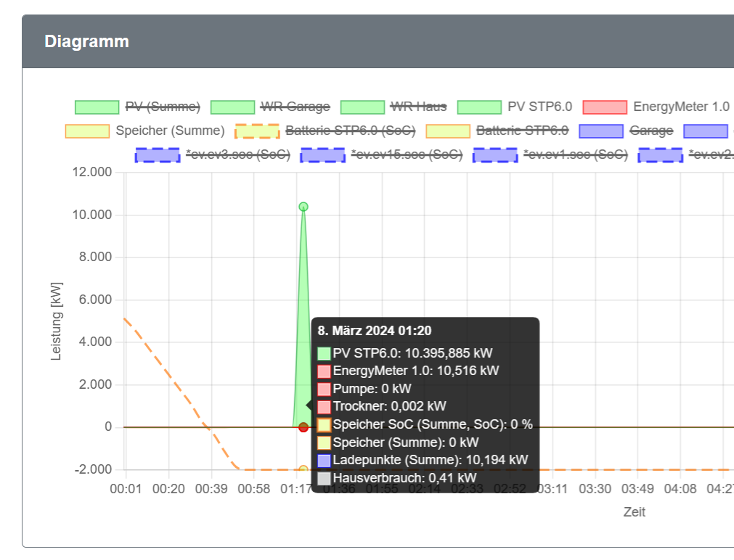Click the 'Diagramm' panel heading
Image resolution: width=734 pixels, height=560 pixels.
[86, 41]
